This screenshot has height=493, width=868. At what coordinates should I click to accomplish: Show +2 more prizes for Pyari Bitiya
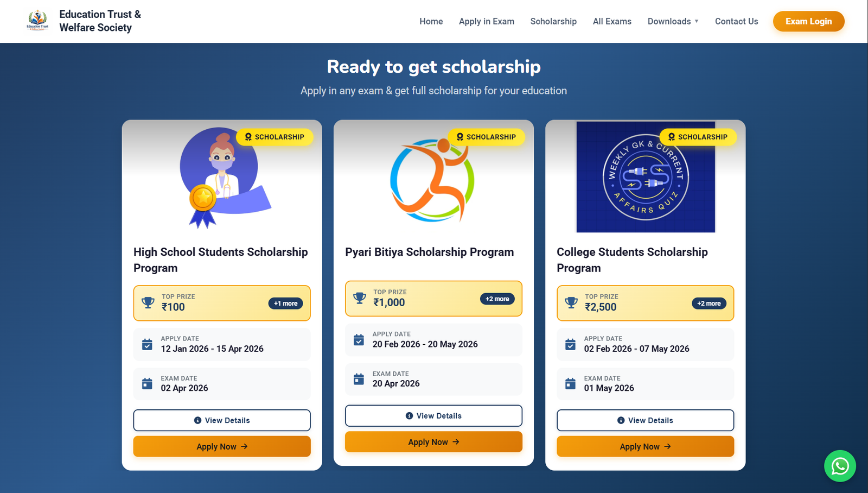(x=497, y=299)
